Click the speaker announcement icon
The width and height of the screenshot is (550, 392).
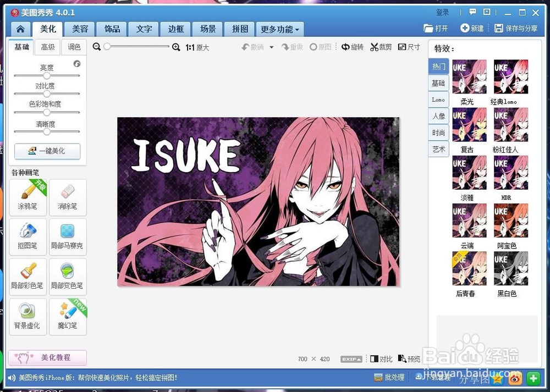[12, 378]
